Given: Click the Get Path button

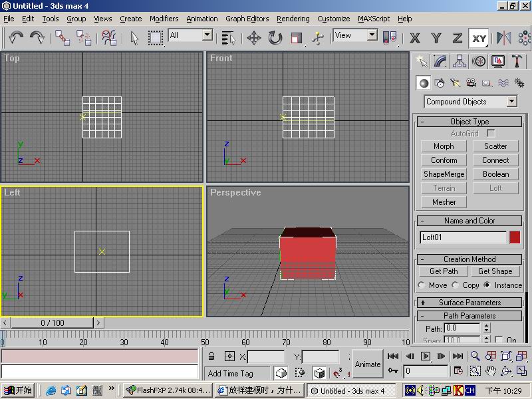Looking at the screenshot, I should tap(444, 271).
